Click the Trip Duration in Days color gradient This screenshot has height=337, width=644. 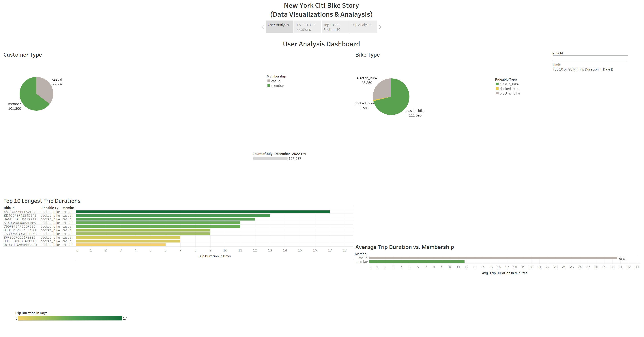point(70,318)
